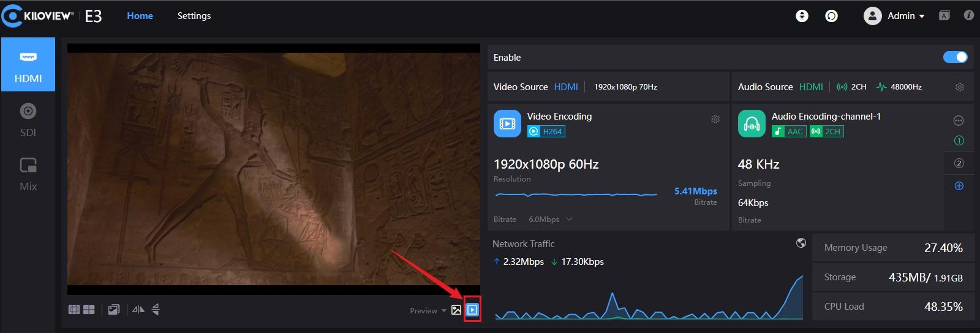Click the Admin user avatar
The width and height of the screenshot is (980, 333).
tap(872, 16)
